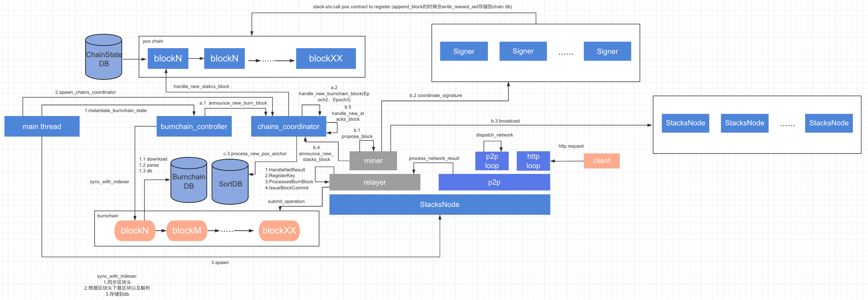
Task: Click the '3.spawn' connector label
Action: [x=220, y=263]
